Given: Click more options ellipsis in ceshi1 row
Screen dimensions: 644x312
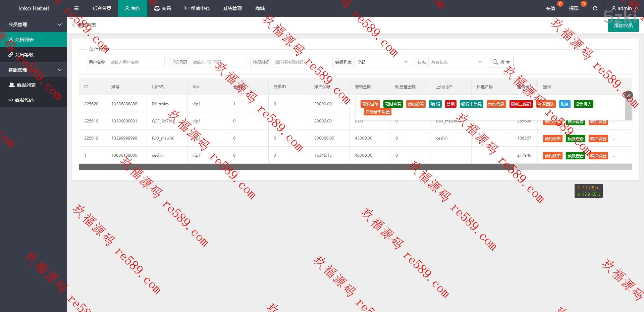Looking at the screenshot, I should pos(613,156).
